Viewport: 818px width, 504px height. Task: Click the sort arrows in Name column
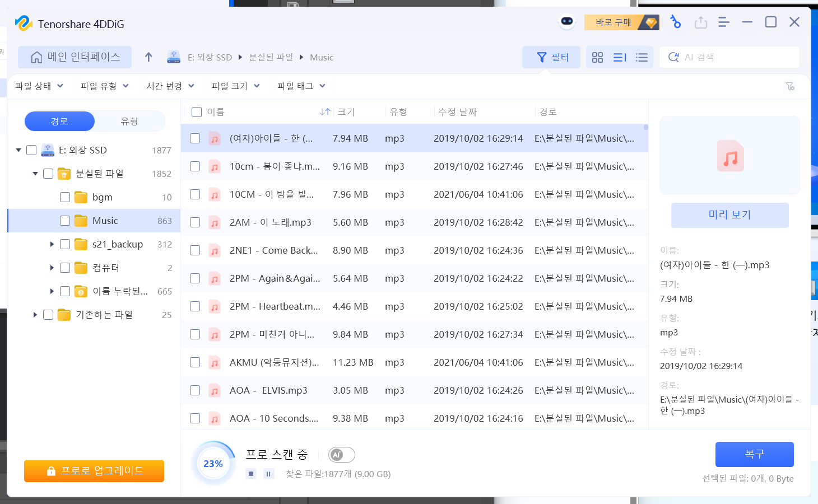click(325, 112)
